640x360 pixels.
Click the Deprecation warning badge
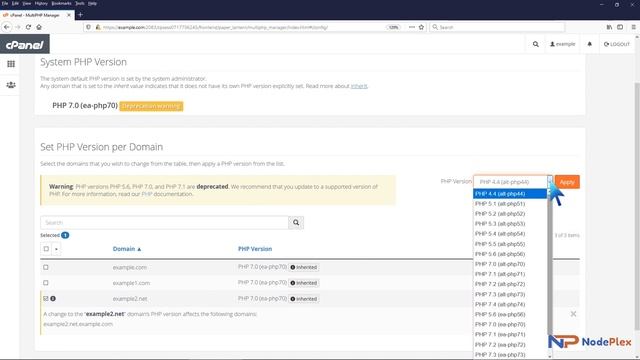tap(151, 106)
